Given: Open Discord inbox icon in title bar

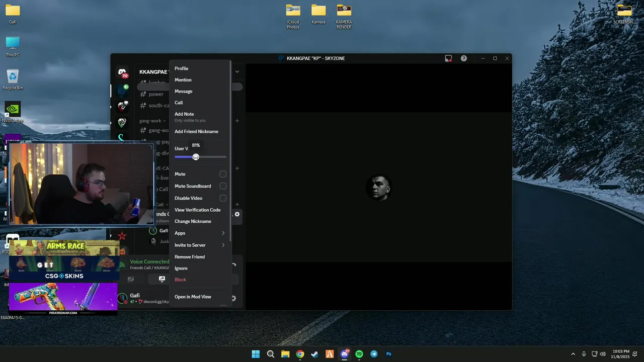Looking at the screenshot, I should coord(448,58).
